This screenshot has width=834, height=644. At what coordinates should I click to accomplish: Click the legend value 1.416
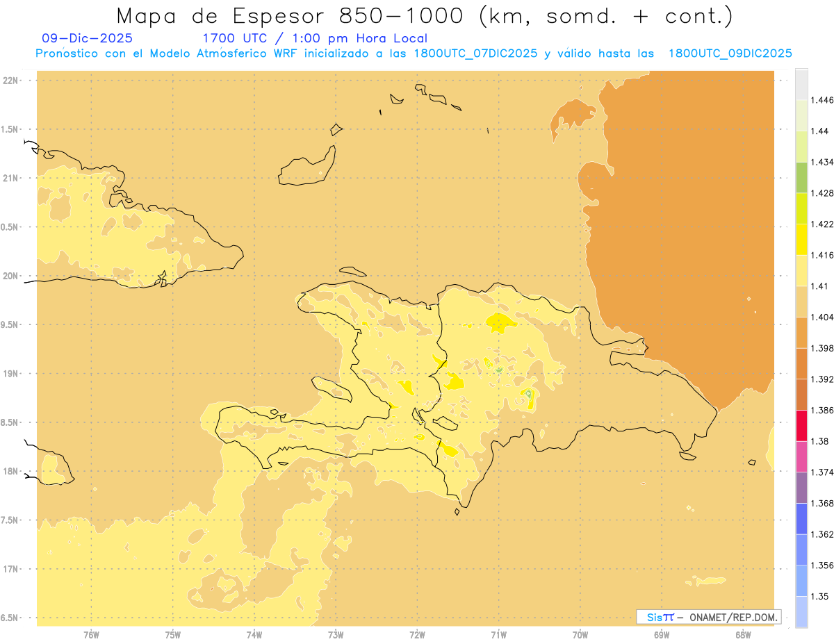(x=821, y=255)
